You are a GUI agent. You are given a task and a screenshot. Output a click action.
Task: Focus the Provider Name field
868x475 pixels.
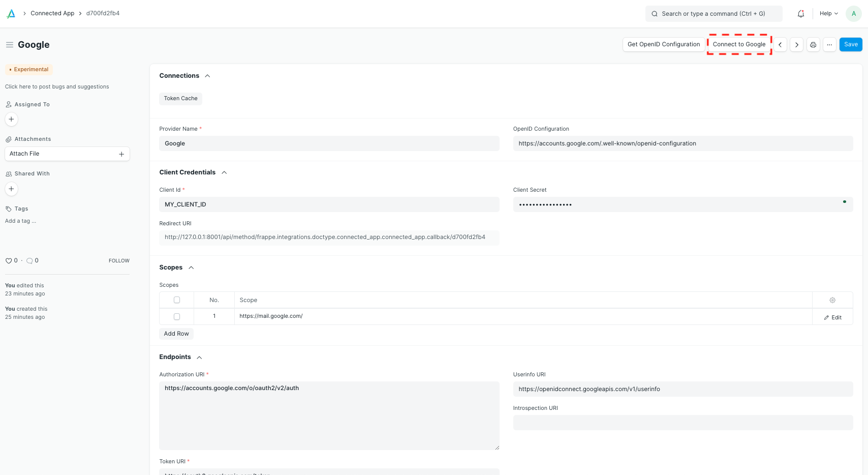329,143
